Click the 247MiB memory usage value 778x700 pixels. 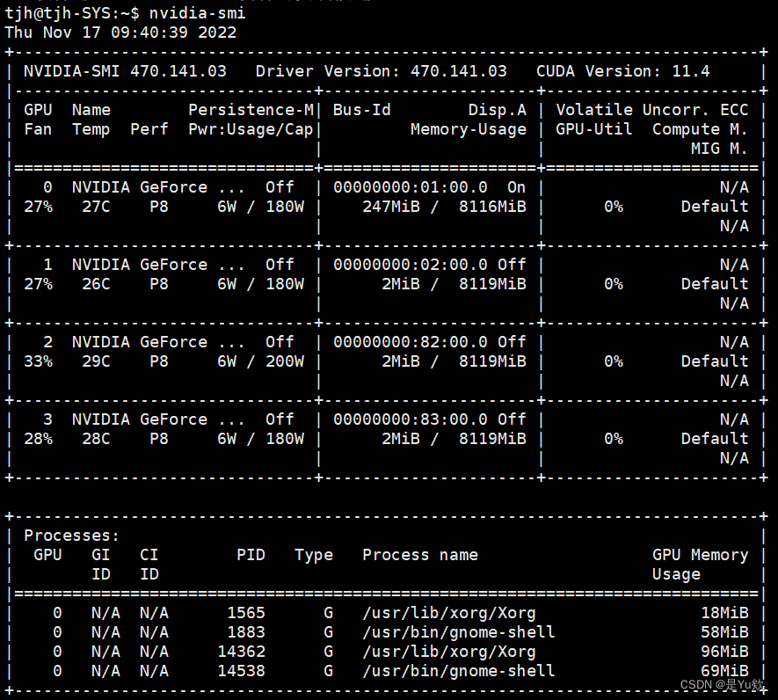coord(391,207)
